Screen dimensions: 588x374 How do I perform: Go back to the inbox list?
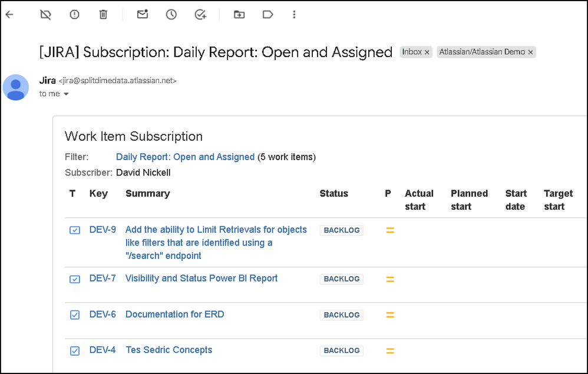click(x=9, y=15)
